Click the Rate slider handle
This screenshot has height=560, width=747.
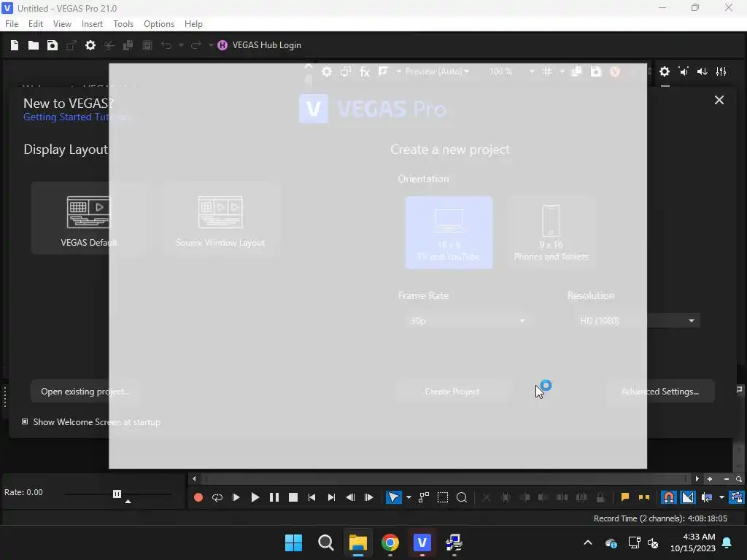pos(117,494)
